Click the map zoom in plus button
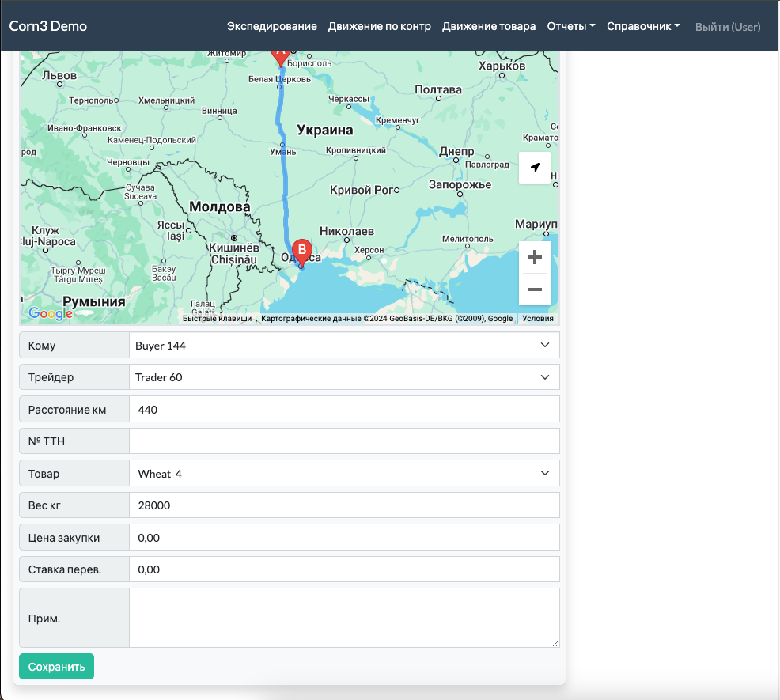 coord(535,257)
